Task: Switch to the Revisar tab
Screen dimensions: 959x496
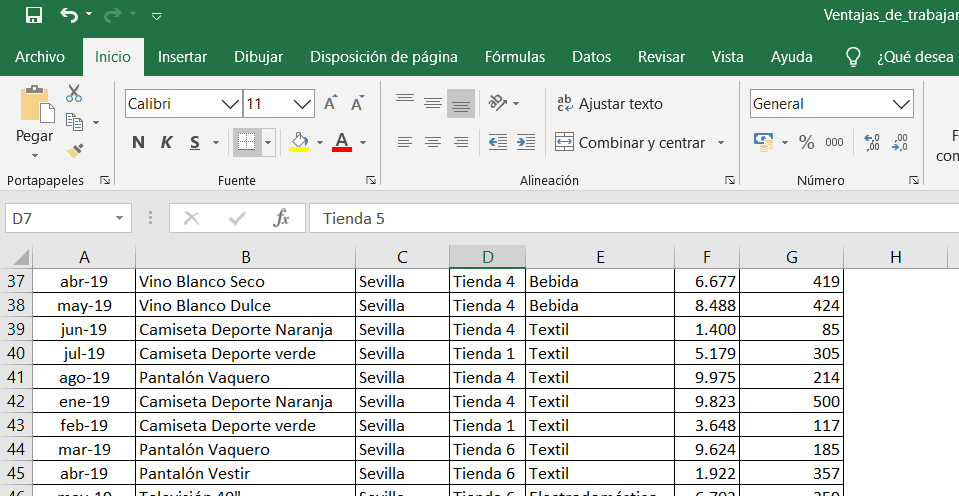Action: coord(661,57)
